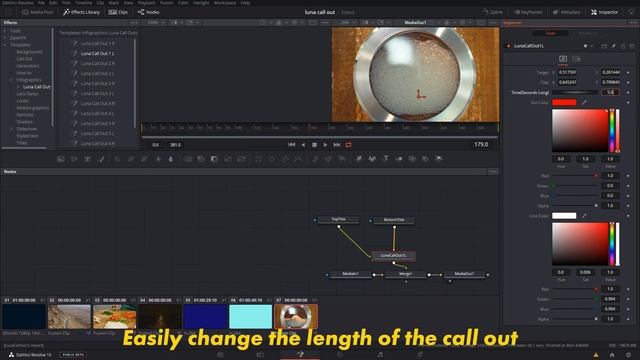Open the Keyframes panel
This screenshot has height=360, width=640.
point(528,12)
